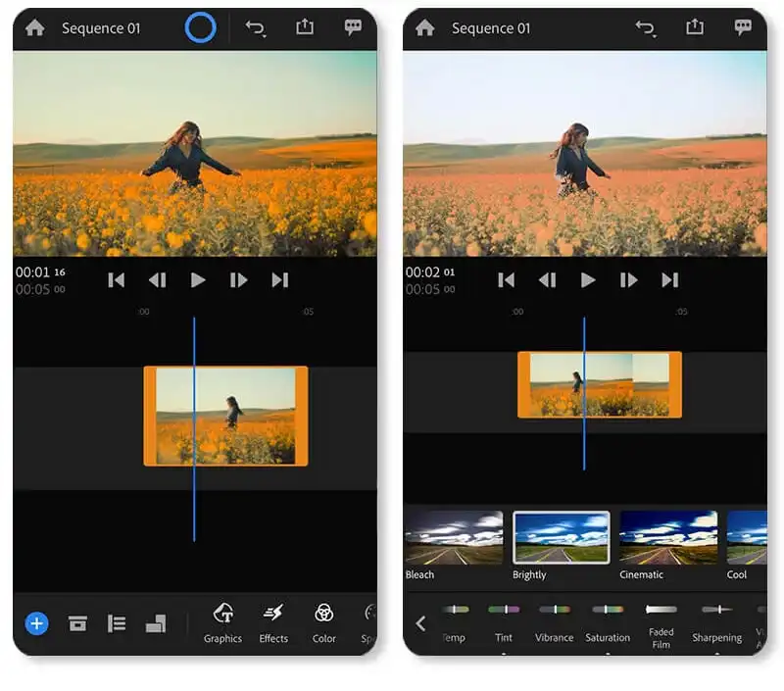Open share export in left phone screen
This screenshot has width=784, height=691.
[305, 26]
